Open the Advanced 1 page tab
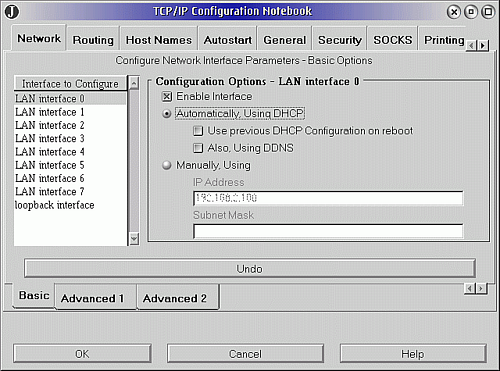The height and width of the screenshot is (371, 500). pyautogui.click(x=96, y=298)
